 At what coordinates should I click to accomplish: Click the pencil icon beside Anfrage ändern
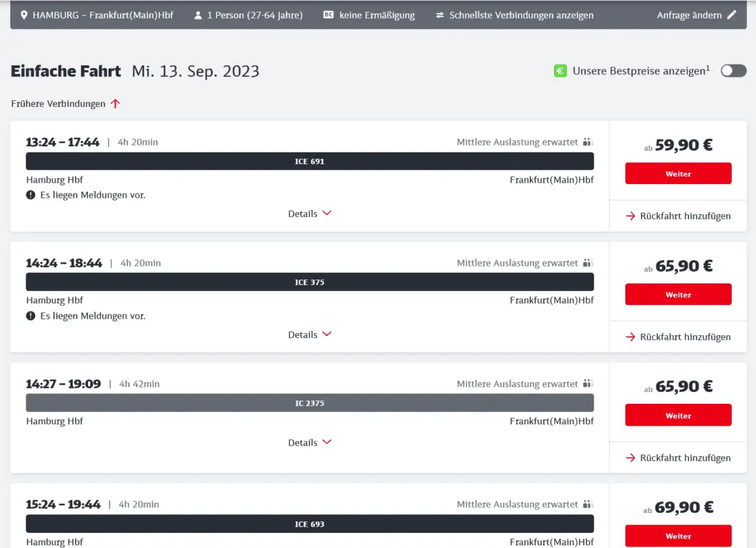(731, 14)
